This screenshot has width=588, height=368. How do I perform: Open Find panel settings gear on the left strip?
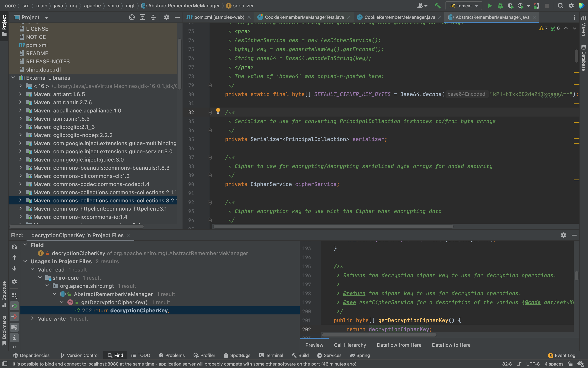(14, 282)
